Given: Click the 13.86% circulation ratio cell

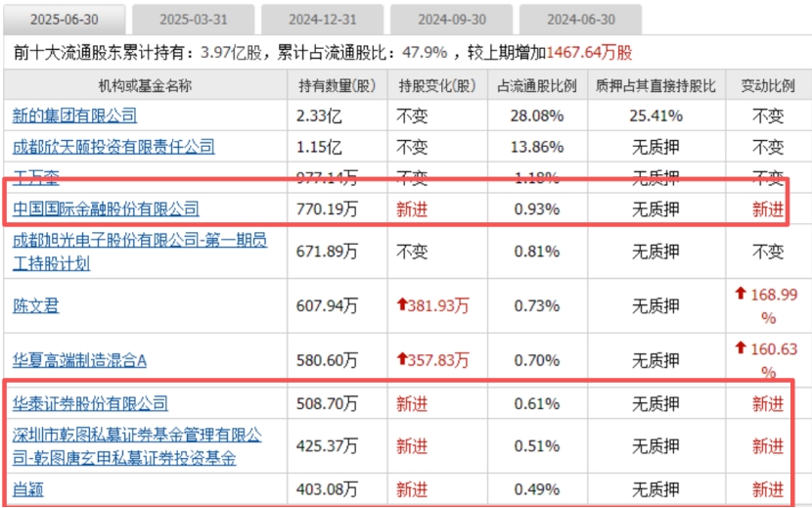Looking at the screenshot, I should [537, 147].
